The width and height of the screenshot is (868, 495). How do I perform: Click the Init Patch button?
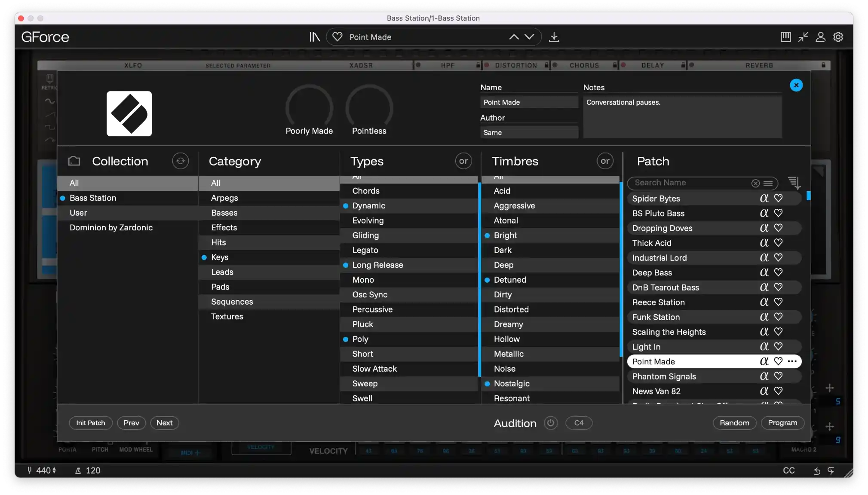pyautogui.click(x=90, y=423)
